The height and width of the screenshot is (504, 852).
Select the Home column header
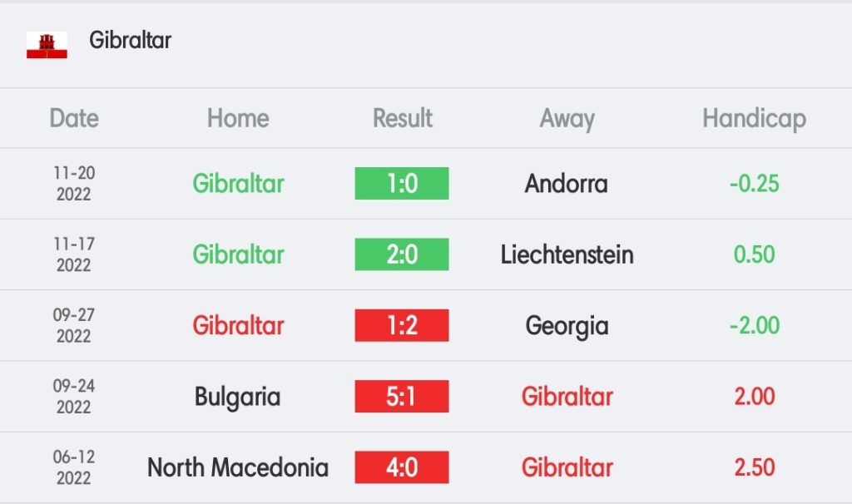click(x=238, y=118)
